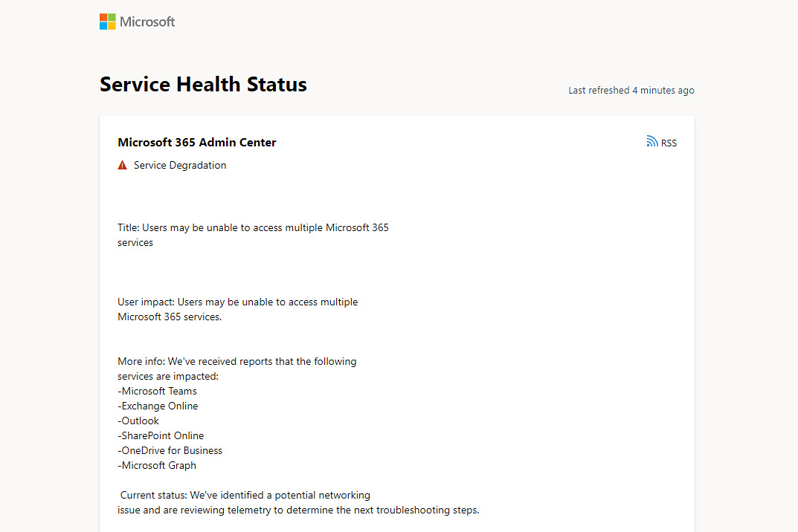Click the Title line about multiple Microsoft 365

click(253, 228)
